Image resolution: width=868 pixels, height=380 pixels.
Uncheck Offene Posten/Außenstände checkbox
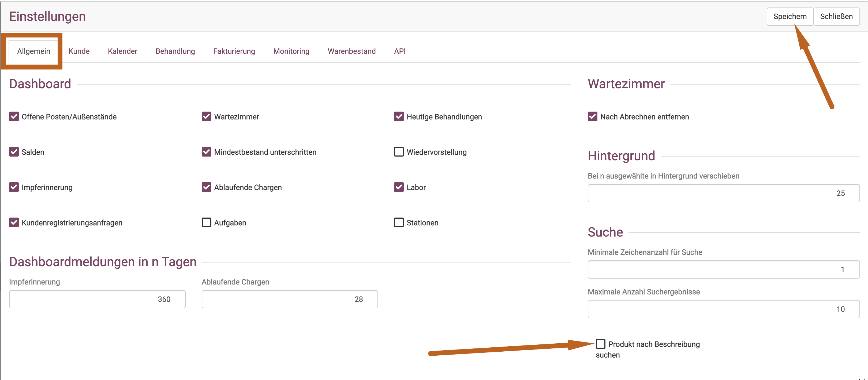[14, 116]
